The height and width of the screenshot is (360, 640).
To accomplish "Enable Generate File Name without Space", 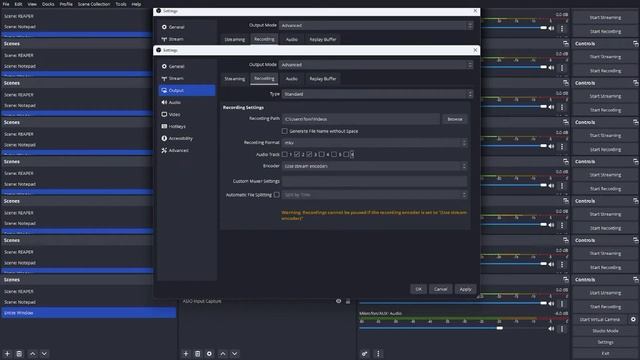I will (284, 131).
